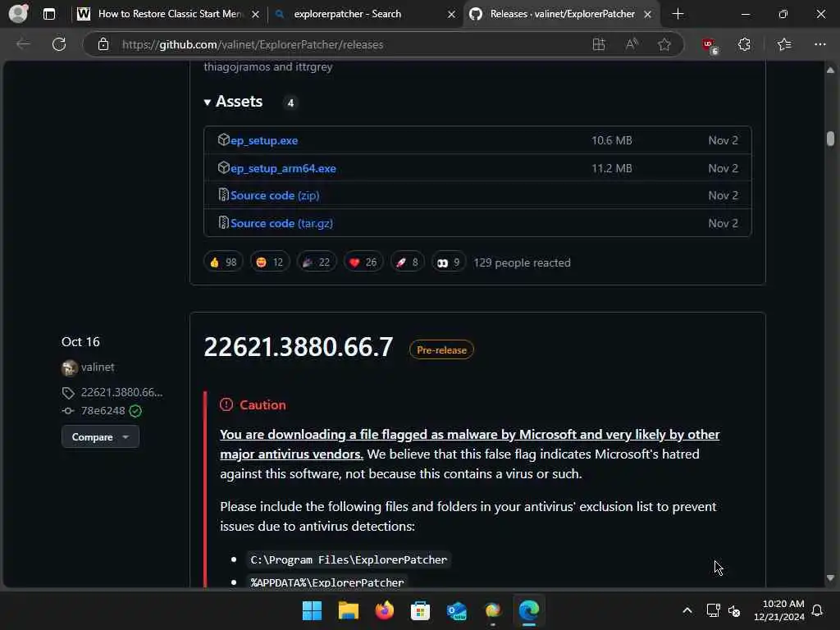Image resolution: width=840 pixels, height=630 pixels.
Task: Open the Windows Start menu
Action: coord(313,610)
